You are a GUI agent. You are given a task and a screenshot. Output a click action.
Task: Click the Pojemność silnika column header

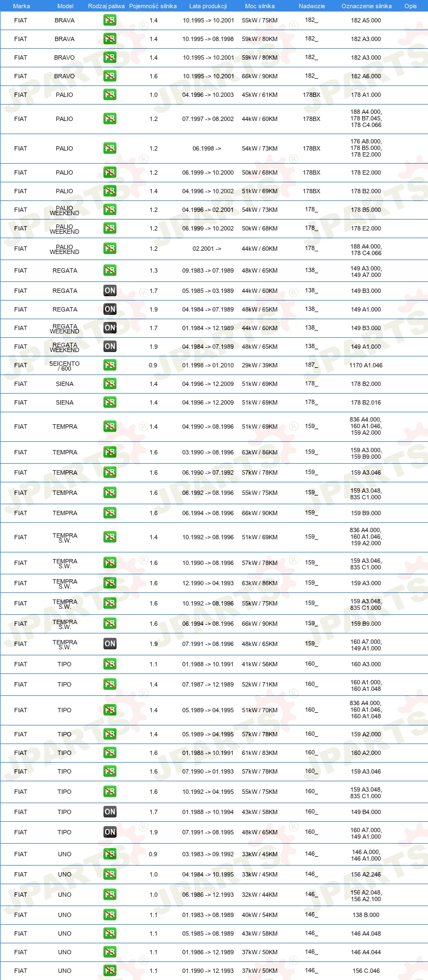point(153,6)
